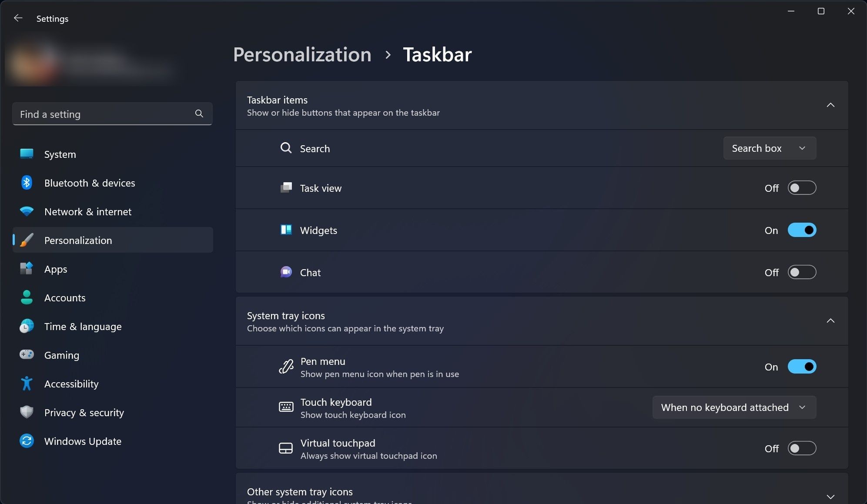The width and height of the screenshot is (867, 504).
Task: Collapse the Taskbar items section
Action: pos(830,105)
